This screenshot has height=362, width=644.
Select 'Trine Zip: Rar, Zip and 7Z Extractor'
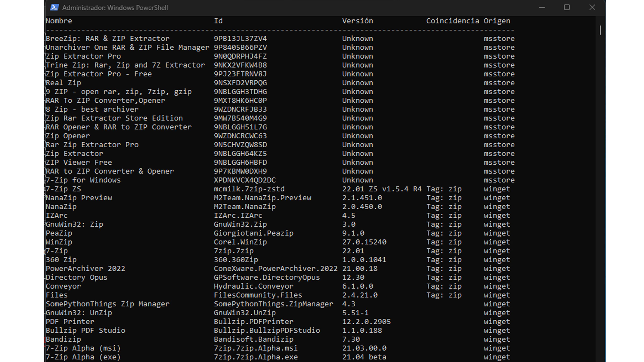click(x=125, y=65)
